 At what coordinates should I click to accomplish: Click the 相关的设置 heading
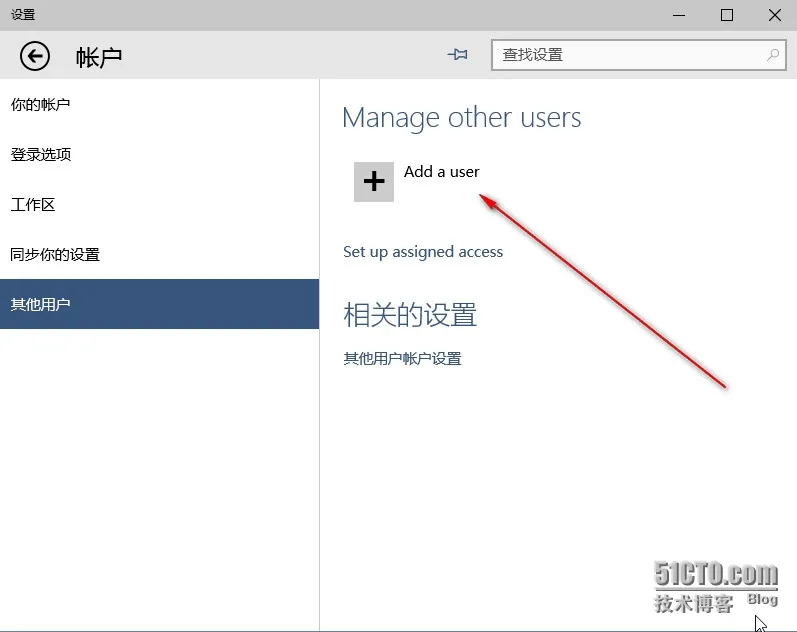click(410, 315)
